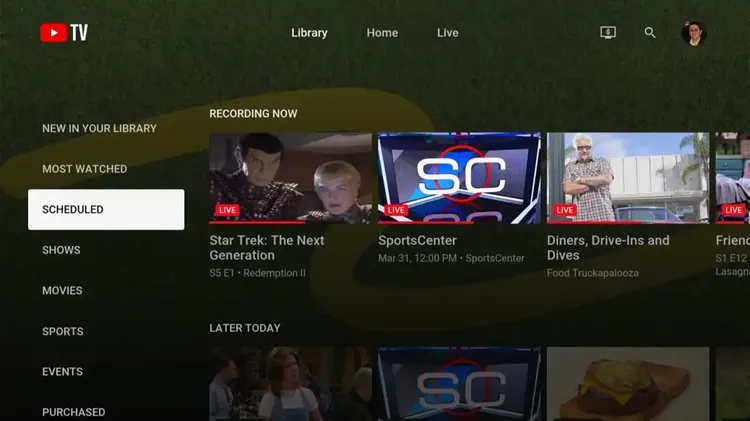Click SportsCenter recording progress bar
This screenshot has width=750, height=421.
click(459, 222)
